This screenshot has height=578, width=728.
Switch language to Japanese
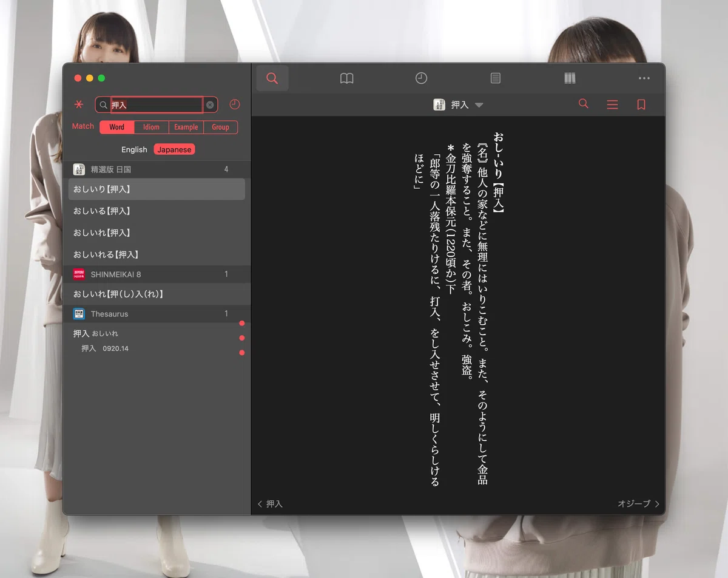click(174, 149)
